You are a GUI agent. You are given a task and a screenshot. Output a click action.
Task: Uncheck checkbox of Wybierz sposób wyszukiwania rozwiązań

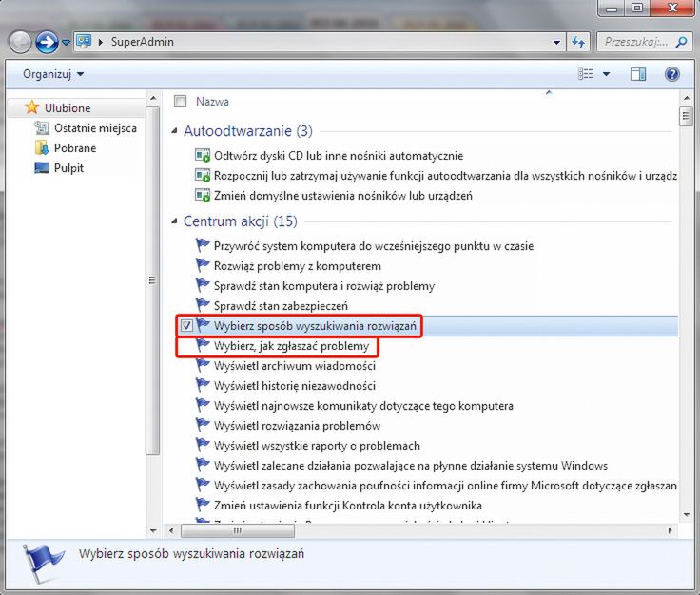click(x=186, y=326)
